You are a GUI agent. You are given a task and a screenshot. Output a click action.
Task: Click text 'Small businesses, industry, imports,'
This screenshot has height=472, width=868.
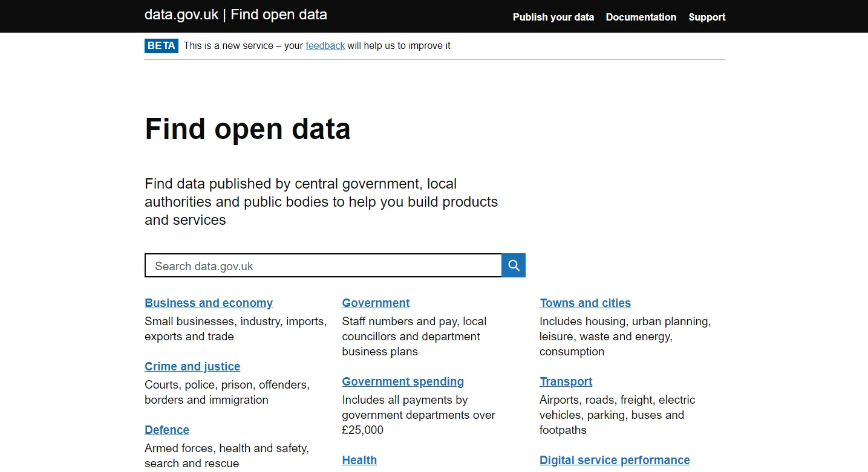tap(235, 321)
